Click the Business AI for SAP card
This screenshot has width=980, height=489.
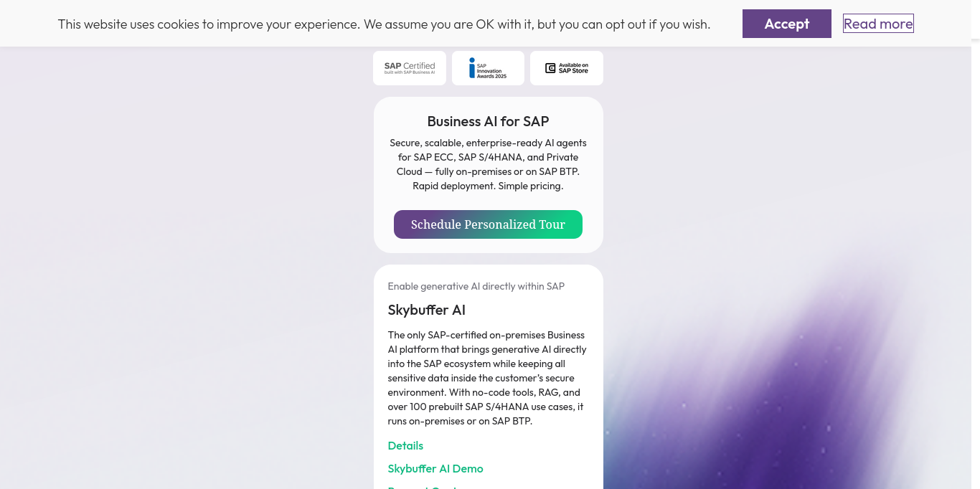488,174
